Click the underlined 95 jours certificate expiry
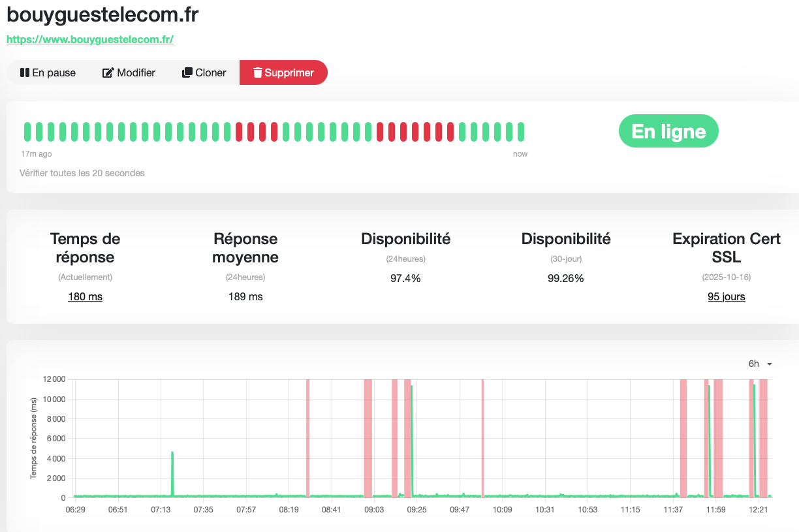This screenshot has width=799, height=532. (727, 296)
